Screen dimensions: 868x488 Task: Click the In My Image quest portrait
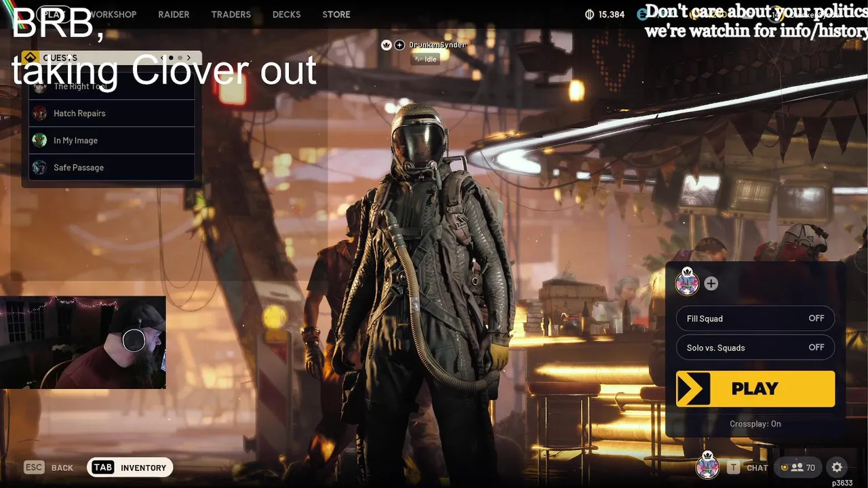pos(40,140)
